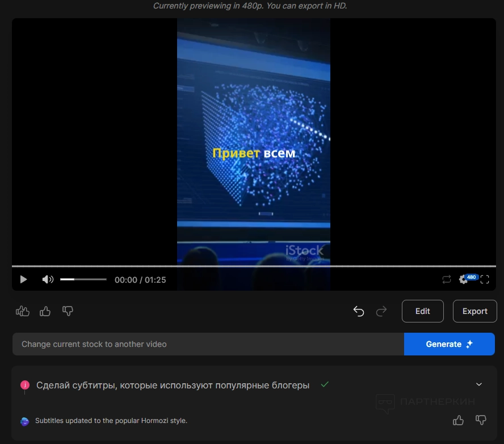Click the Generate button
The image size is (504, 444).
(x=449, y=344)
